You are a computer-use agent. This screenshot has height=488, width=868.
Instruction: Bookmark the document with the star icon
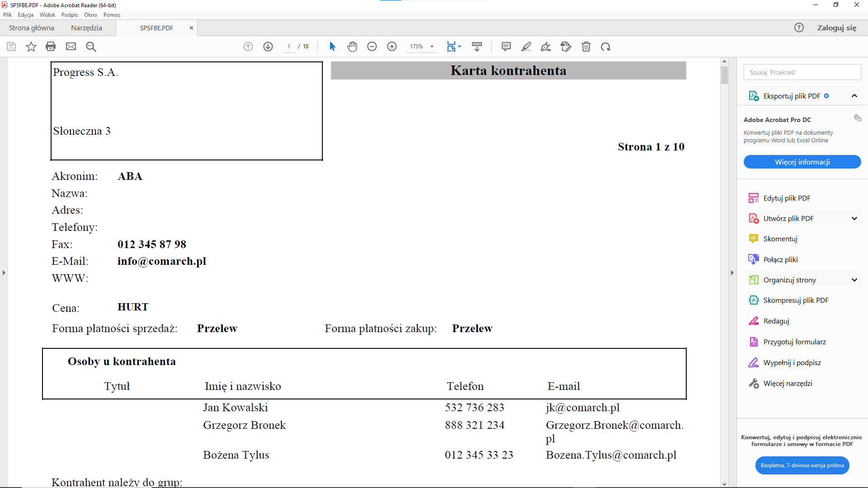(31, 47)
